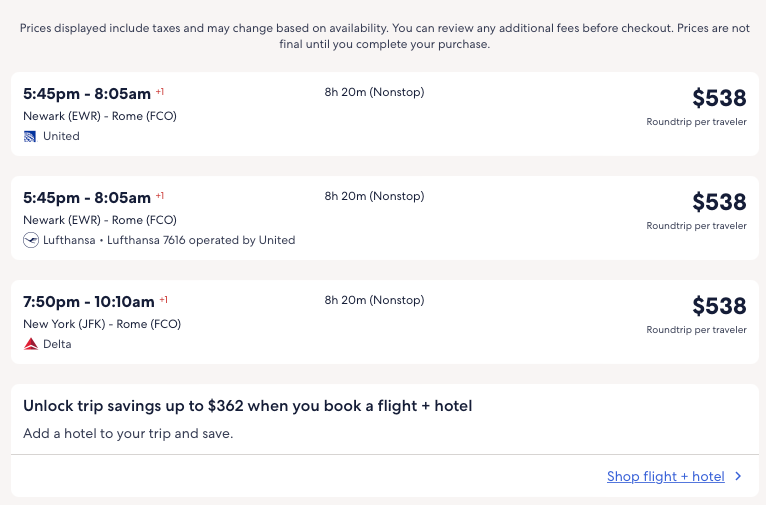Select the United 5:45pm - 8:05am flight
766x505 pixels.
tap(87, 94)
